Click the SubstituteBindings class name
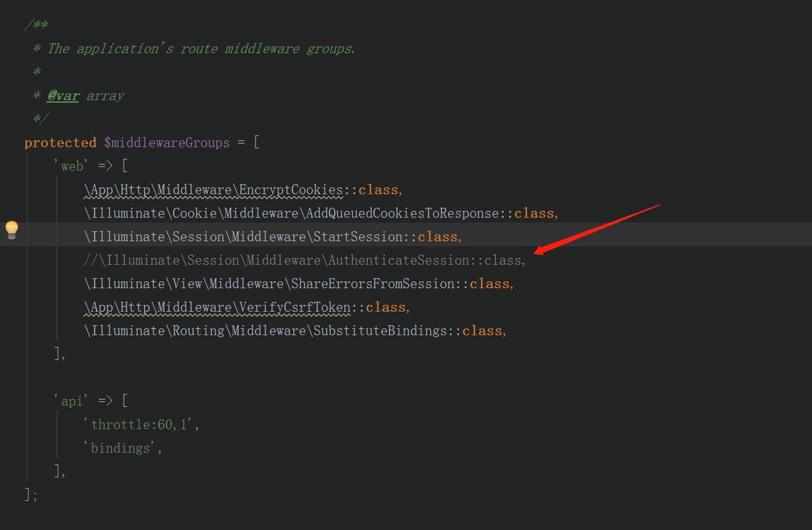This screenshot has width=812, height=530. tap(380, 331)
